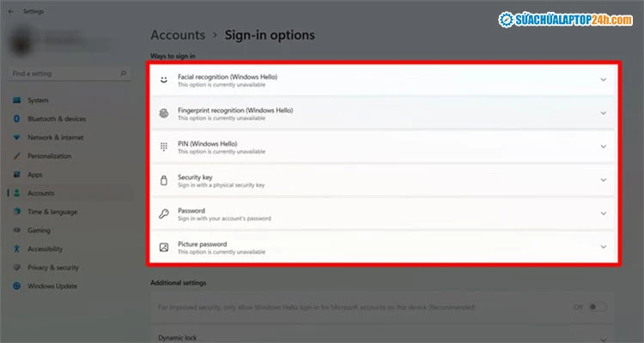The height and width of the screenshot is (343, 644).
Task: Click the Bluetooth & devices sidebar icon
Action: click(x=17, y=118)
